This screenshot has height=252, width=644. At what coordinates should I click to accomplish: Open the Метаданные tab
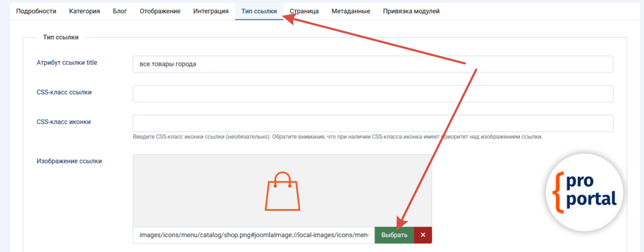tap(351, 11)
